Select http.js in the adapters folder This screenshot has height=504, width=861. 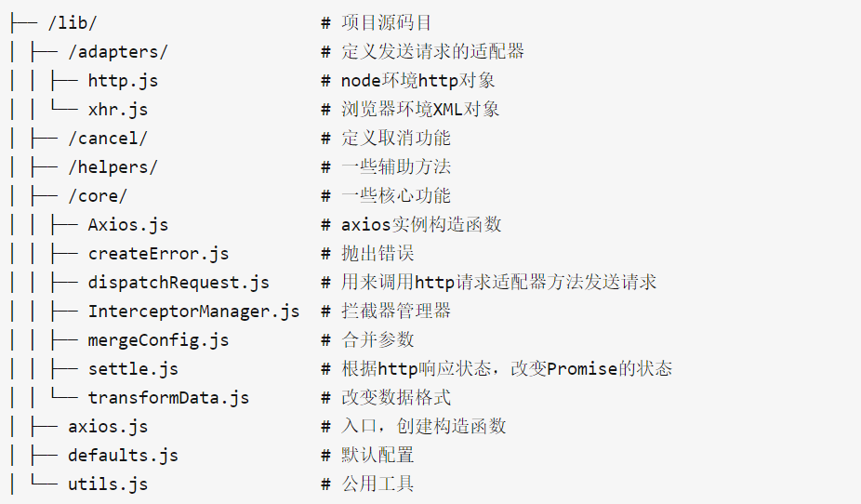(x=123, y=81)
